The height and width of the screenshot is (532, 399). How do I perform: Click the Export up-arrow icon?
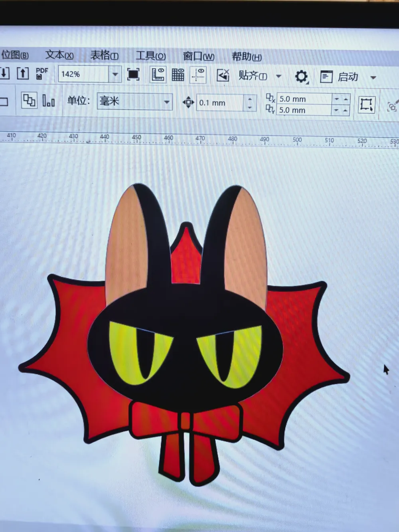[23, 73]
